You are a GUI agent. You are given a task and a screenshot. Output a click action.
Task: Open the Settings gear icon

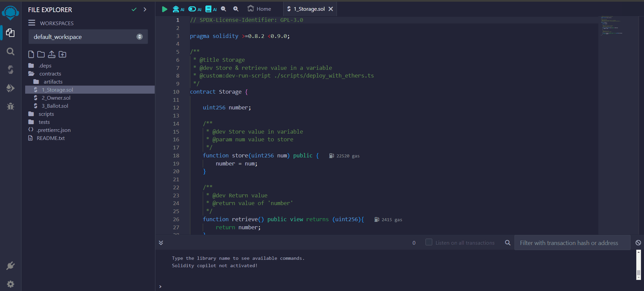[x=10, y=284]
